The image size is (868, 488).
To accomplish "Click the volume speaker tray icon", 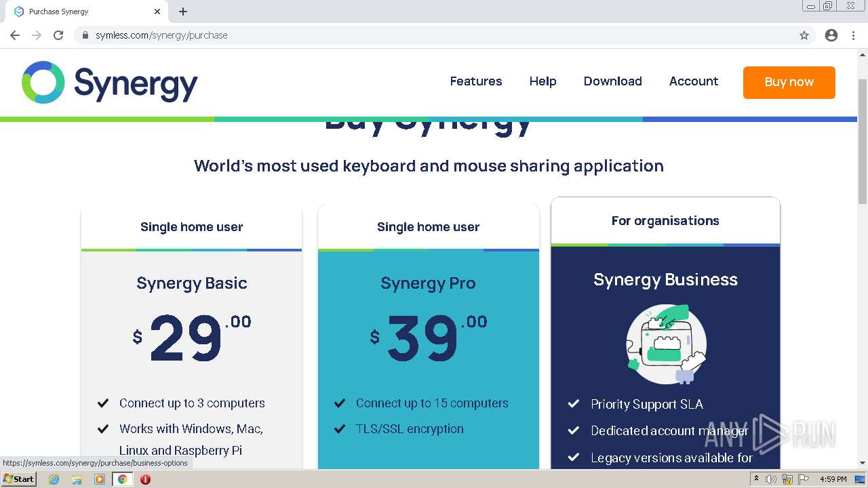I will point(771,479).
